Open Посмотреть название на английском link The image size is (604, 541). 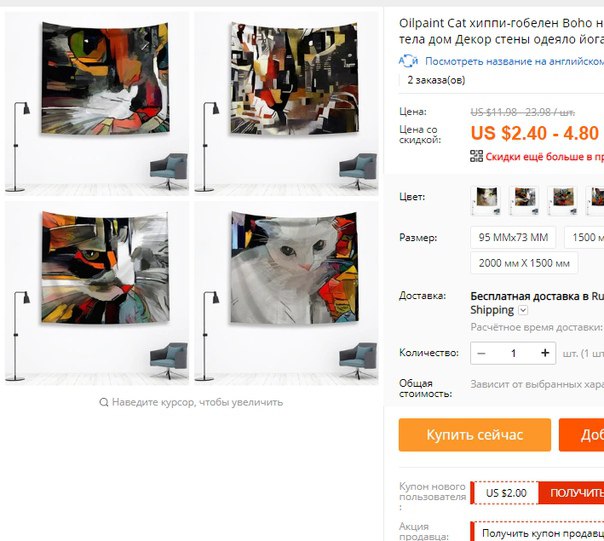coord(514,61)
